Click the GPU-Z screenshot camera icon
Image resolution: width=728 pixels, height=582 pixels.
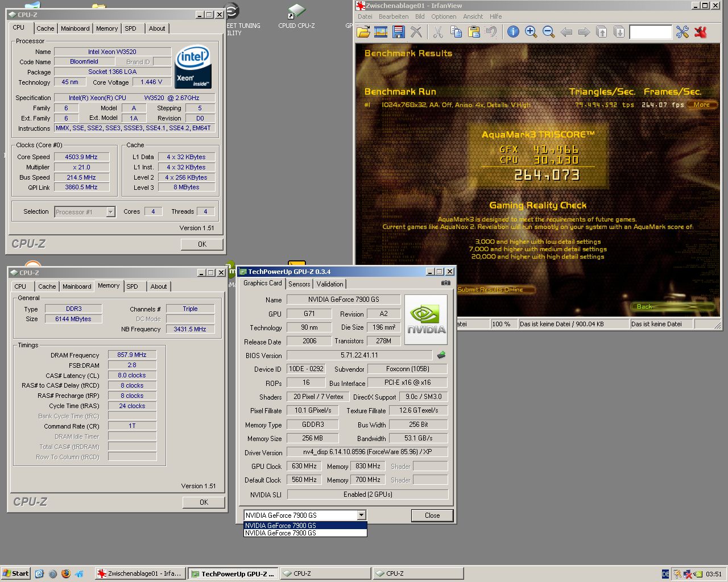tap(445, 282)
